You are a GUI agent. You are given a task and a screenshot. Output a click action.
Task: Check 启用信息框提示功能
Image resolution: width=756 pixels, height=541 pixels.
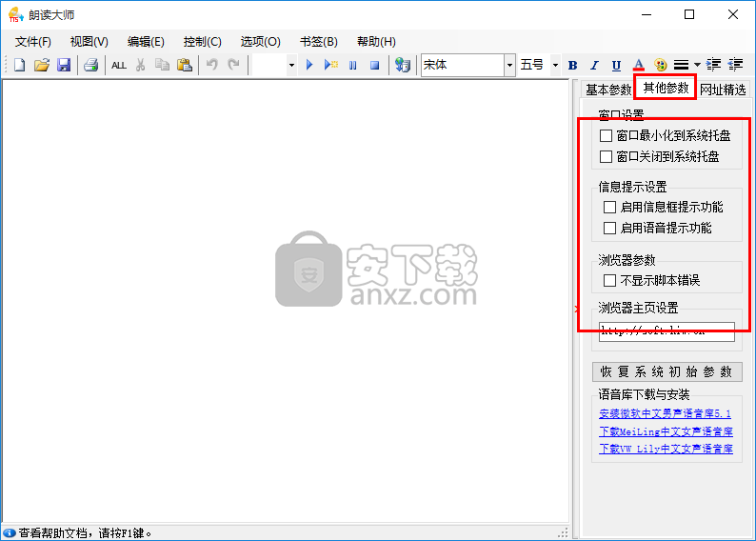tap(609, 208)
